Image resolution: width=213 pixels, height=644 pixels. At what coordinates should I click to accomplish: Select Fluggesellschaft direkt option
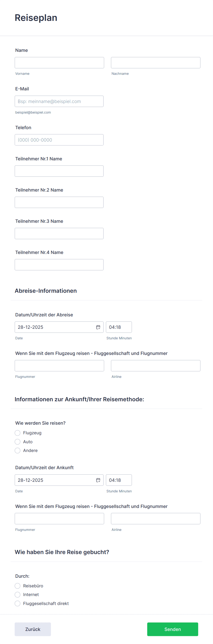tap(17, 603)
